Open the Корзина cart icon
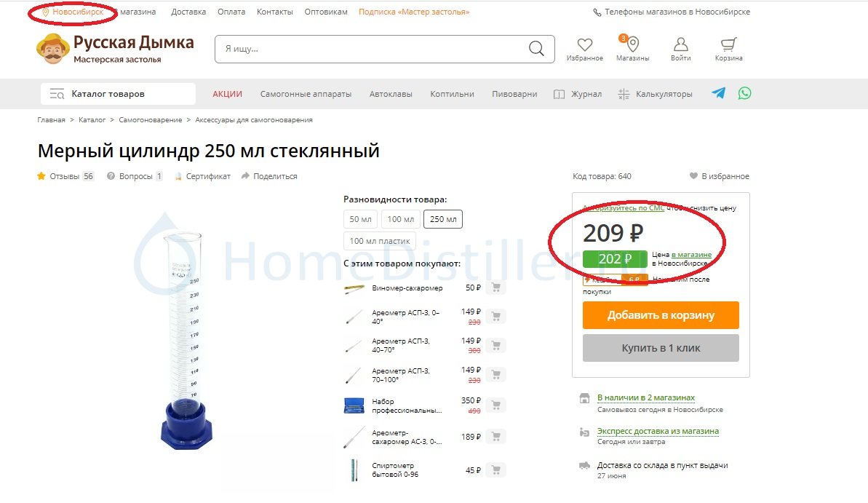This screenshot has height=503, width=868. click(728, 44)
